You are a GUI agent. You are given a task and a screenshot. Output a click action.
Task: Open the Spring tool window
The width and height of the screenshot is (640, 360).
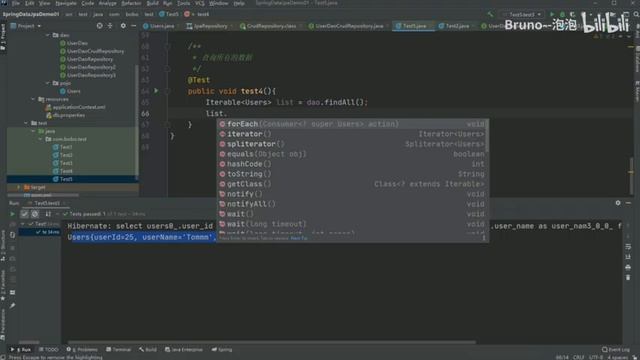(x=222, y=350)
